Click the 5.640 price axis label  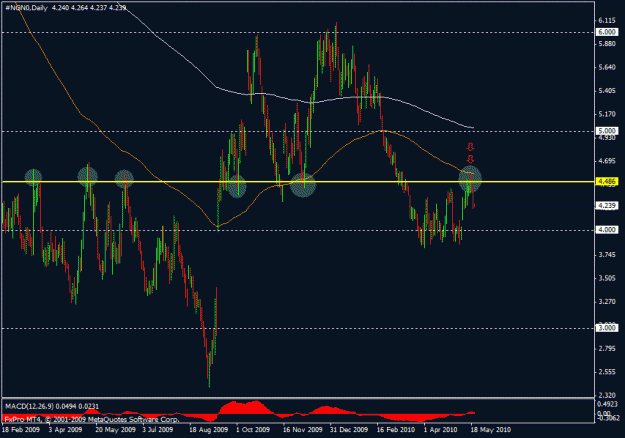pos(607,67)
